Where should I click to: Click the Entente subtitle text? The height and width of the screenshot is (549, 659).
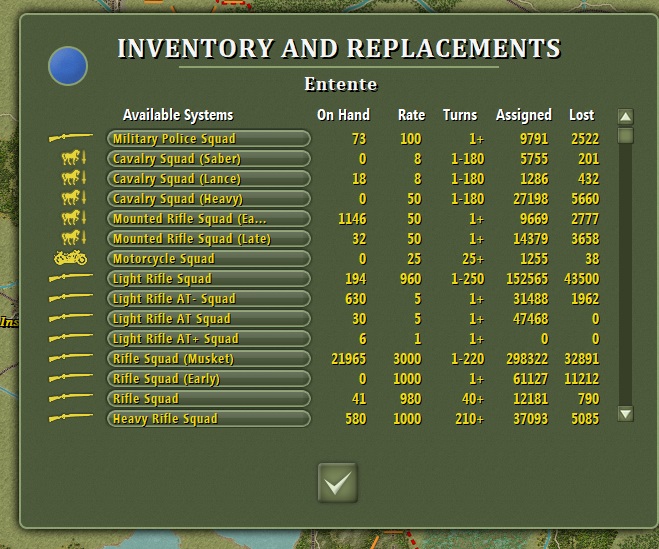pos(340,84)
